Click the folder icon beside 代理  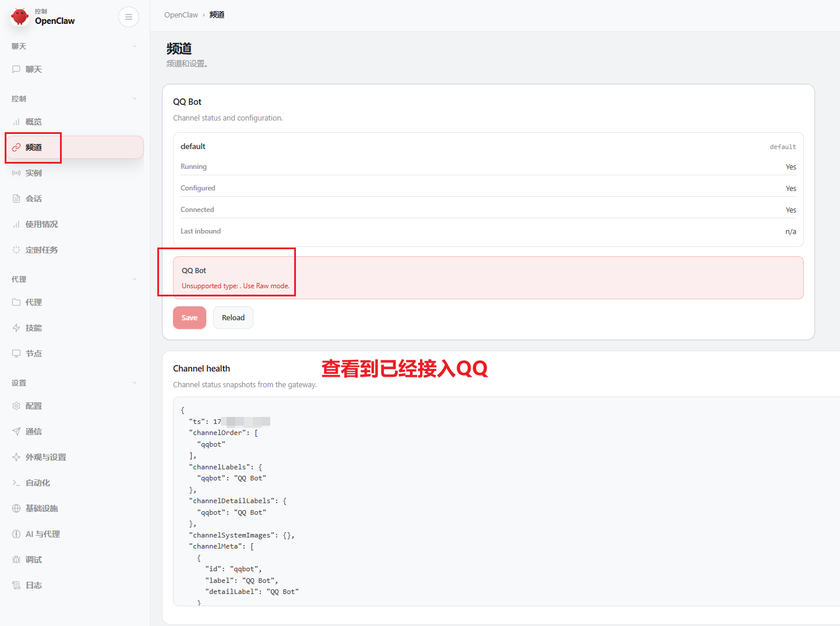coord(16,302)
